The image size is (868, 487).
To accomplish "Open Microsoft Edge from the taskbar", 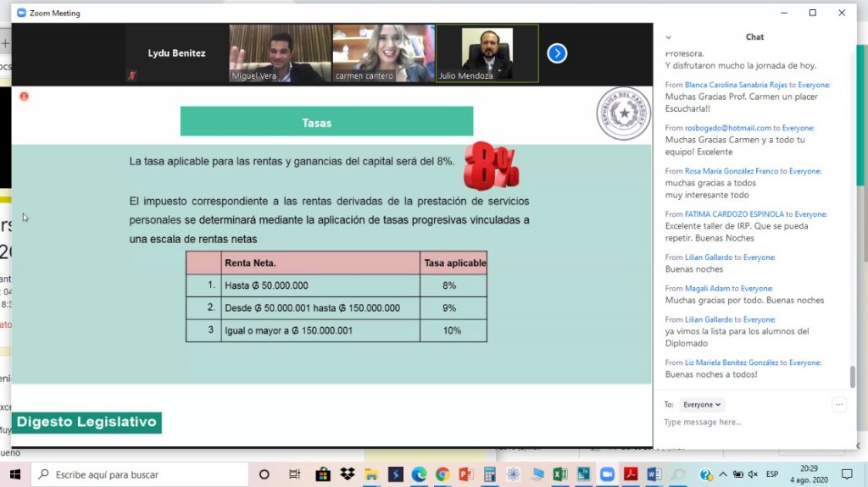I will click(x=419, y=474).
